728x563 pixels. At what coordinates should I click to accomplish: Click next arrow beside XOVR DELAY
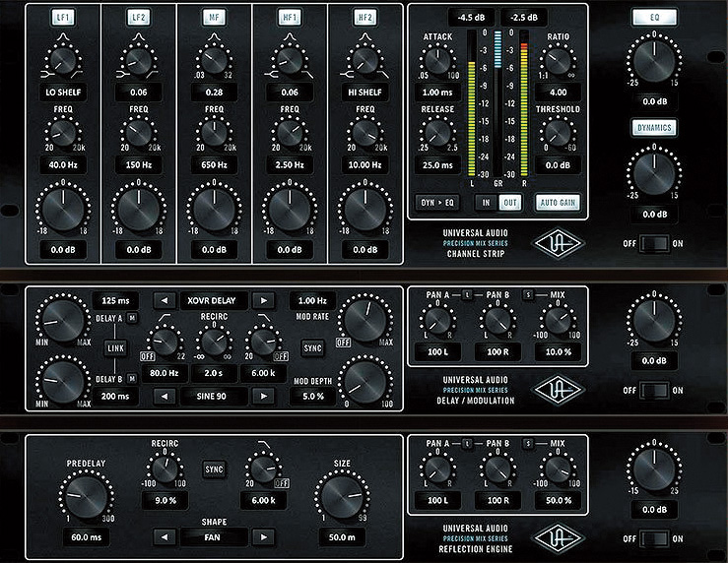tap(264, 300)
